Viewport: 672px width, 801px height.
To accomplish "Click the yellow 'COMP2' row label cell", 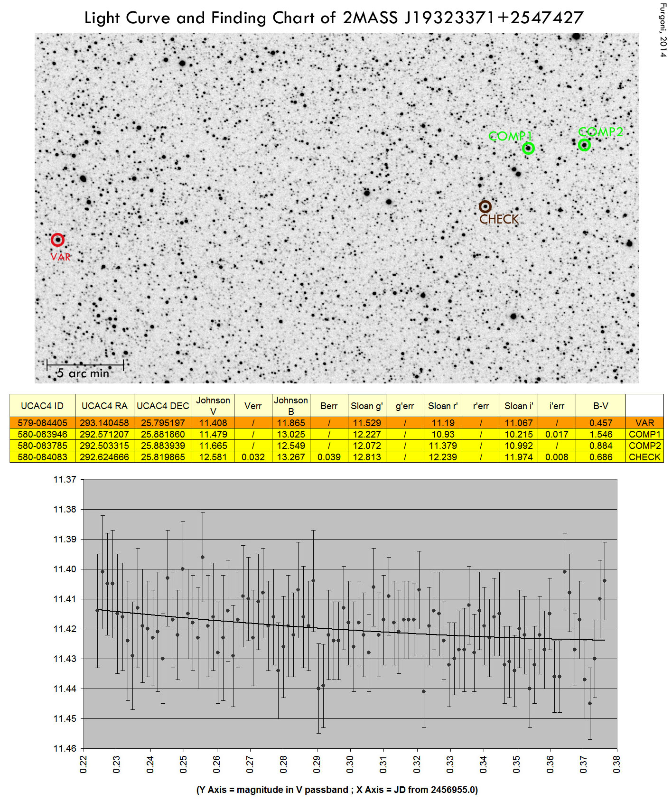I will point(644,446).
